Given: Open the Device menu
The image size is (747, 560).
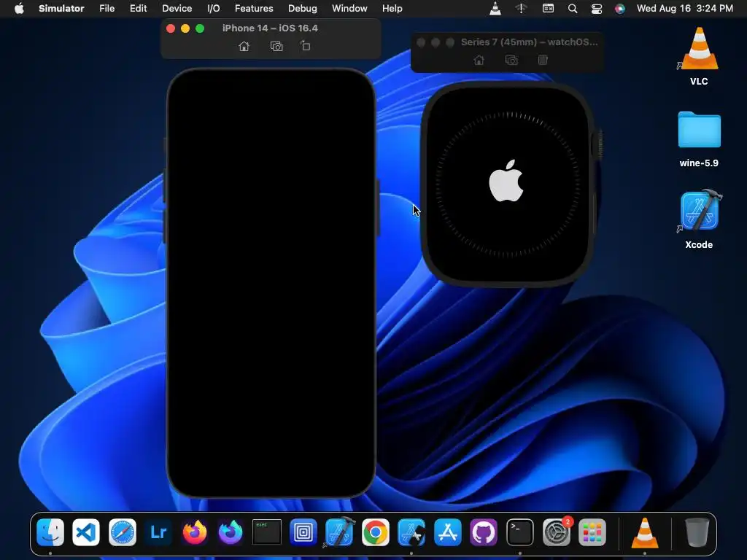Looking at the screenshot, I should click(177, 8).
